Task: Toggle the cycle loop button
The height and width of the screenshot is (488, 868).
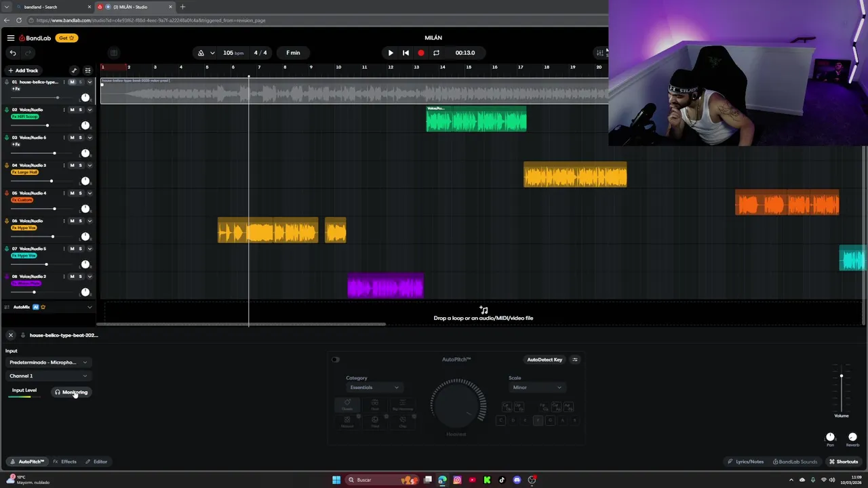Action: pos(436,53)
